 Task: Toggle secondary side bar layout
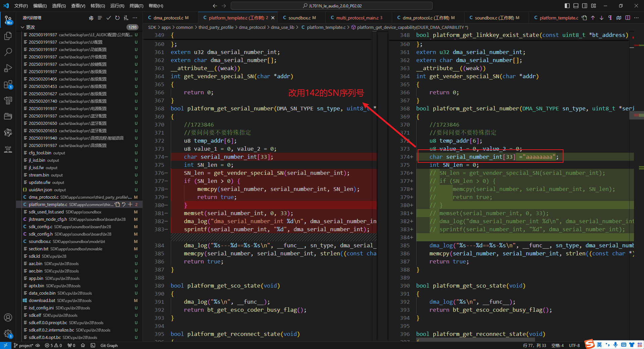point(585,6)
